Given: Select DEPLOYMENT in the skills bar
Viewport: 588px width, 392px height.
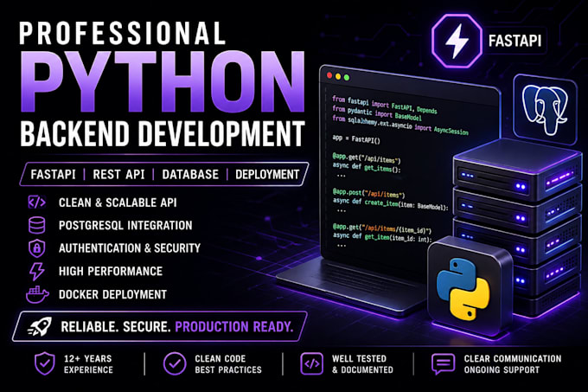Looking at the screenshot, I should 267,175.
